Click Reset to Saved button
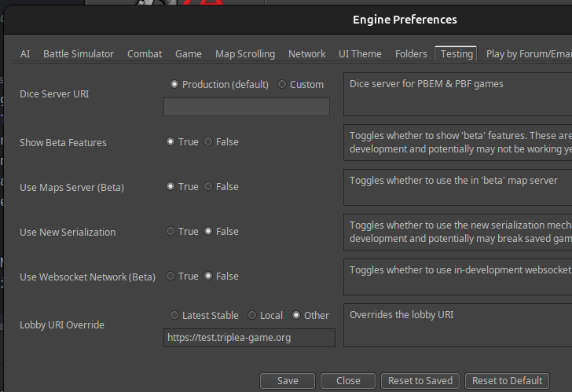This screenshot has width=572, height=392. pos(420,380)
